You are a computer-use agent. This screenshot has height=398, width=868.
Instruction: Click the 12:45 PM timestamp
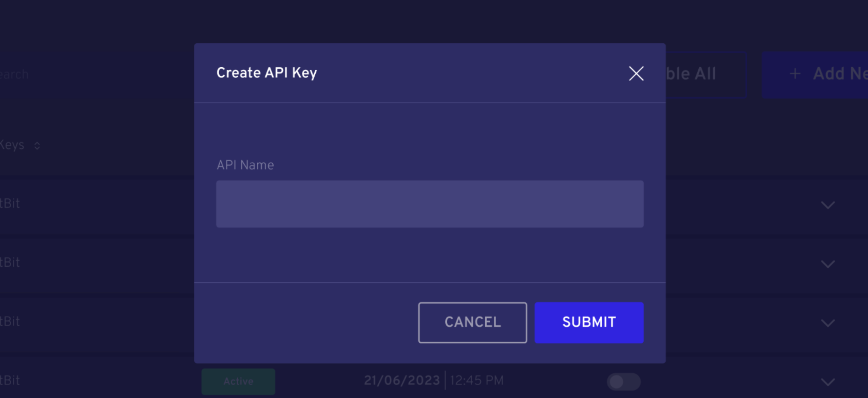[x=477, y=381]
